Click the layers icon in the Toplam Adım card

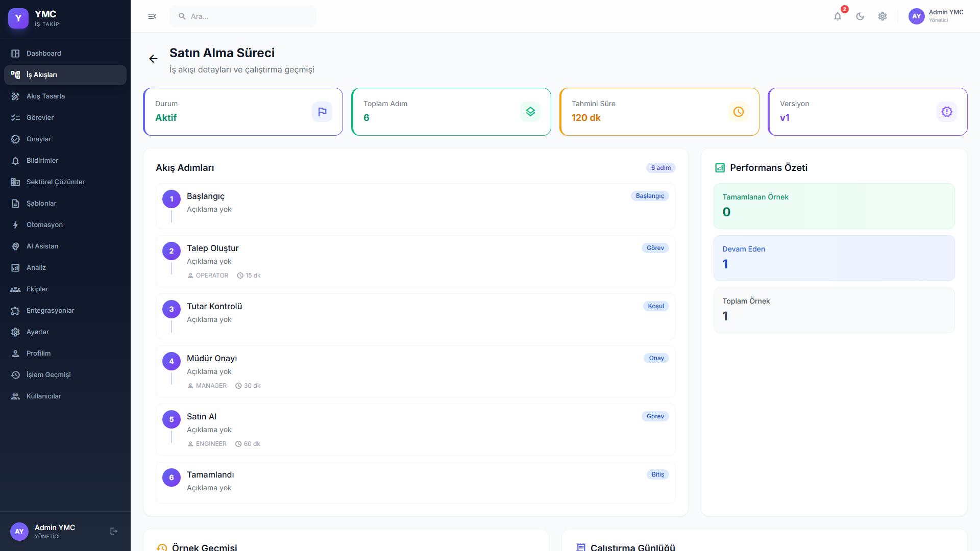[530, 112]
